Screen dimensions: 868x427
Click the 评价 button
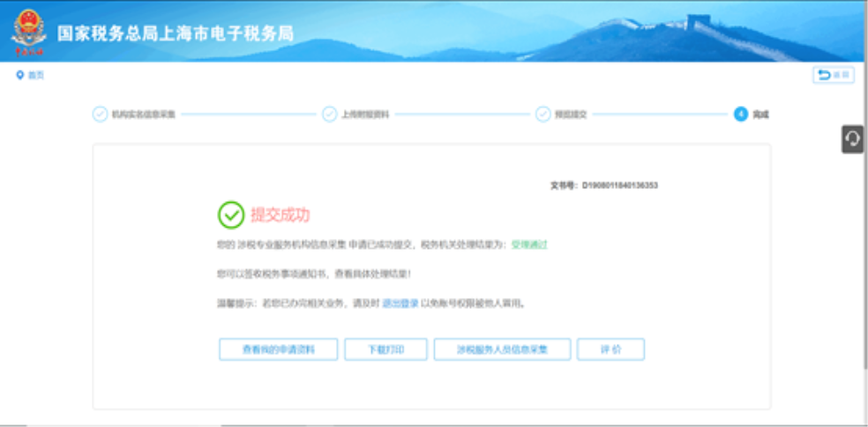point(610,349)
